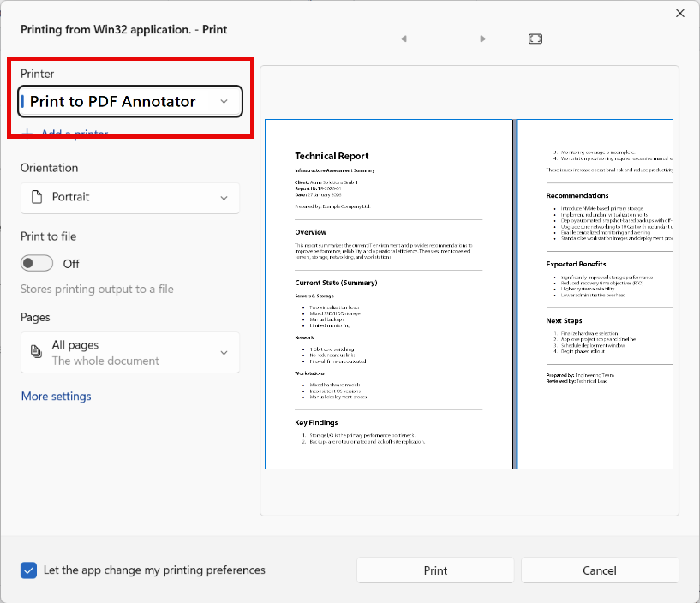The image size is (700, 603).
Task: Click the fit-preview-to-window icon
Action: (x=535, y=39)
